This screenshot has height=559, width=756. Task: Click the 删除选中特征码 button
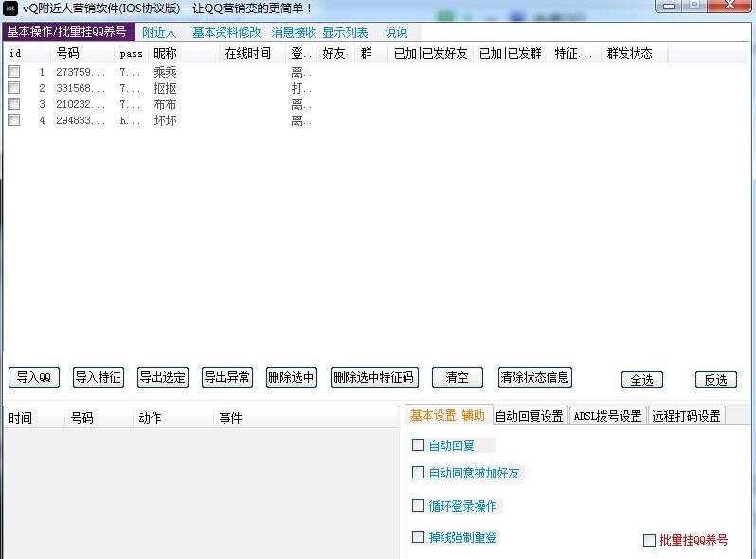coord(374,377)
